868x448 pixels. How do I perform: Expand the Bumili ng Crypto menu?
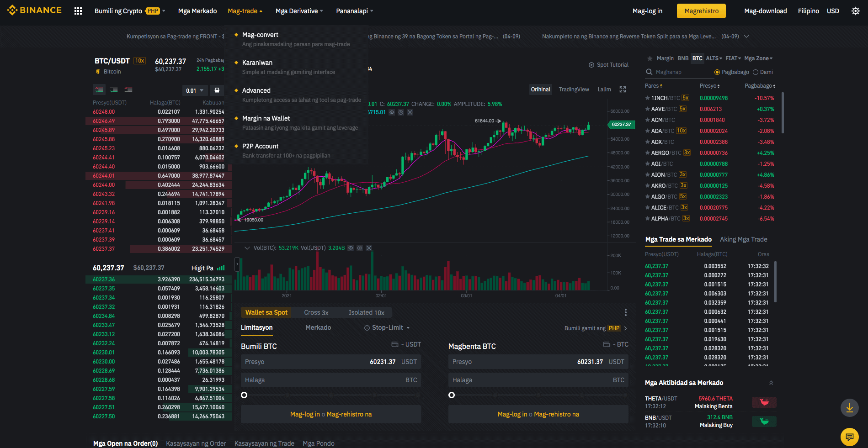(x=130, y=11)
